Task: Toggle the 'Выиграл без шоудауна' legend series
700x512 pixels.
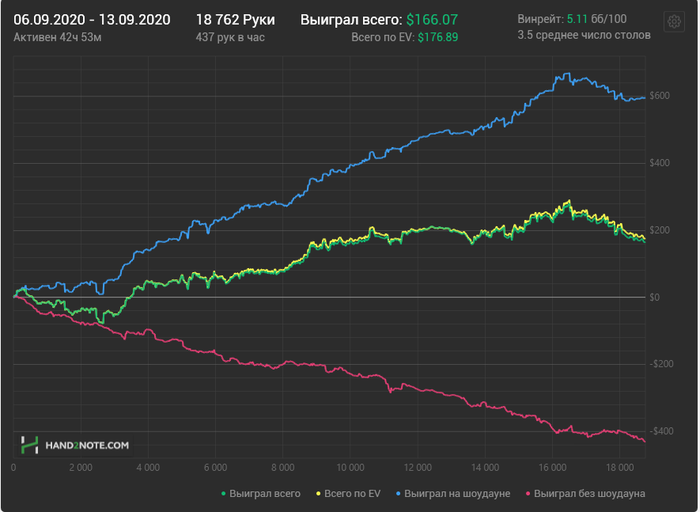Action: click(x=585, y=494)
